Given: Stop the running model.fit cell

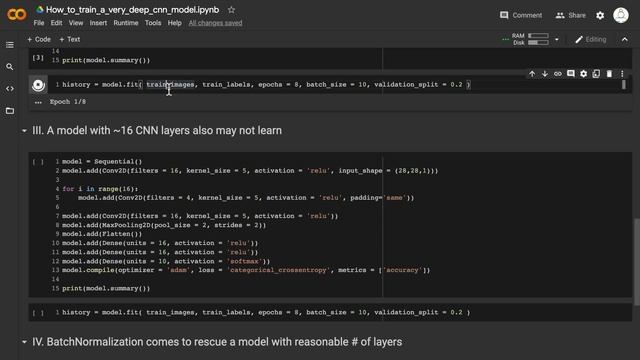Looking at the screenshot, I should (x=38, y=85).
